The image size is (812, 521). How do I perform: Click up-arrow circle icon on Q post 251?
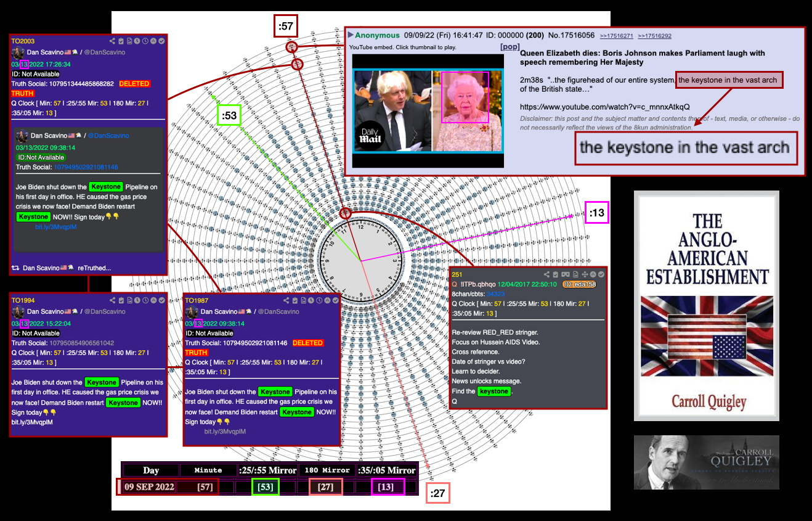593,274
